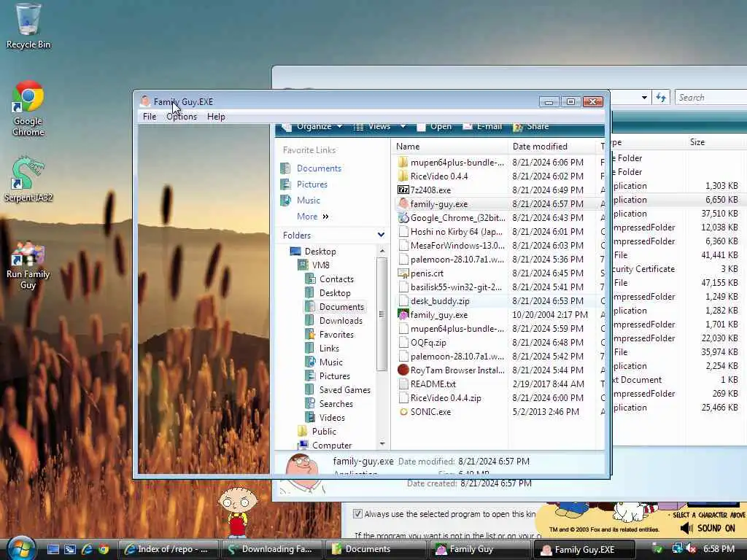Select SONIC.exe file icon

click(403, 412)
